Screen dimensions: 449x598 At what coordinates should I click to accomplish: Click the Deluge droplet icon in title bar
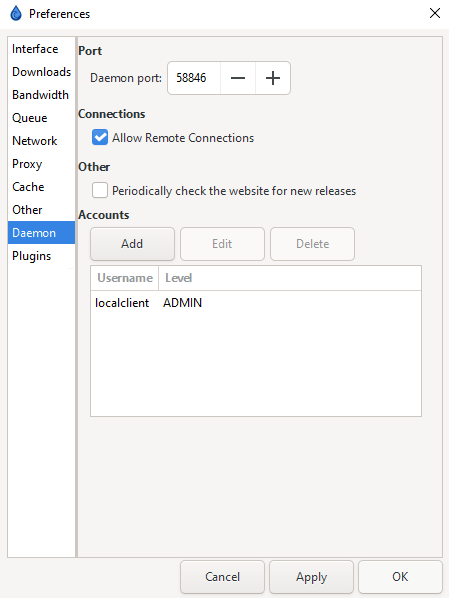pyautogui.click(x=16, y=14)
